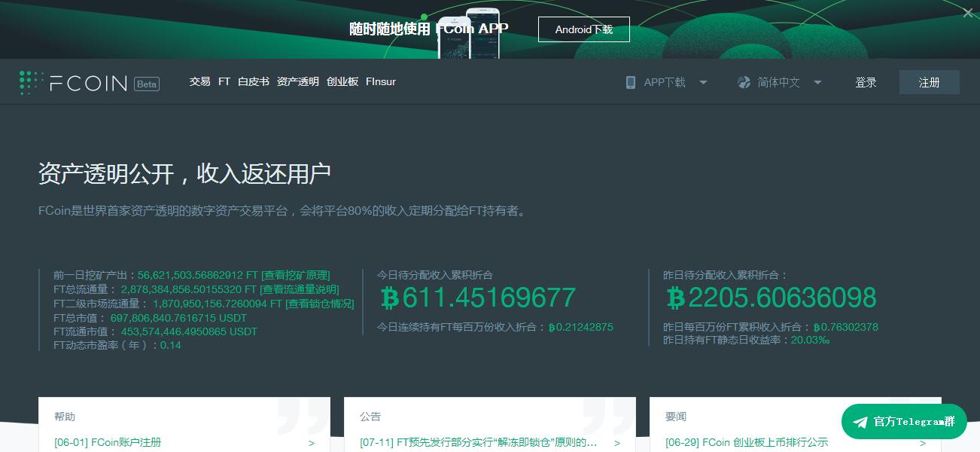This screenshot has height=452, width=980.
Task: Click the Telegram paper plane icon
Action: click(860, 422)
